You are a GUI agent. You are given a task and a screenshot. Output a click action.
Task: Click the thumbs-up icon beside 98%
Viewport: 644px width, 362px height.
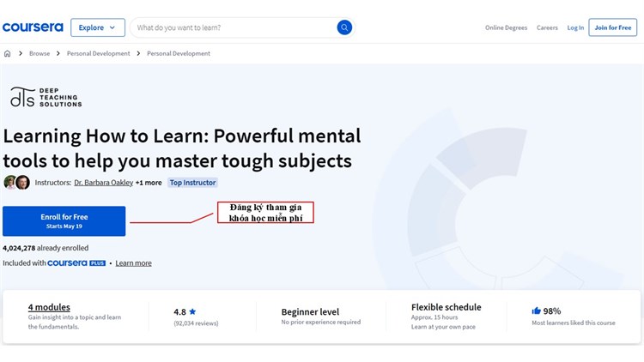(536, 311)
